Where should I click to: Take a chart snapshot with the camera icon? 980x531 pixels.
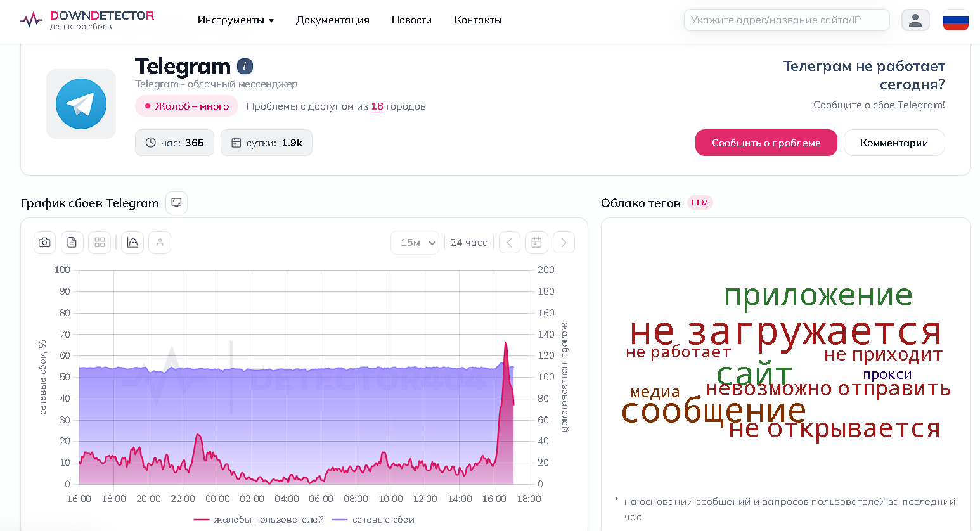tap(44, 243)
